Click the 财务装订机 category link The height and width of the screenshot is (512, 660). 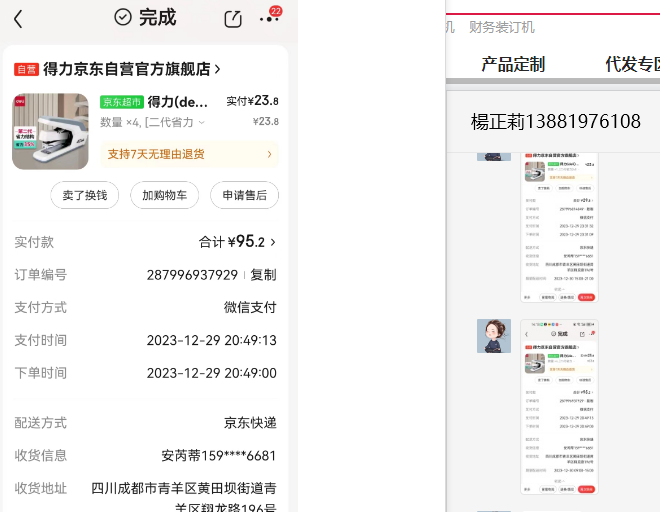point(502,27)
